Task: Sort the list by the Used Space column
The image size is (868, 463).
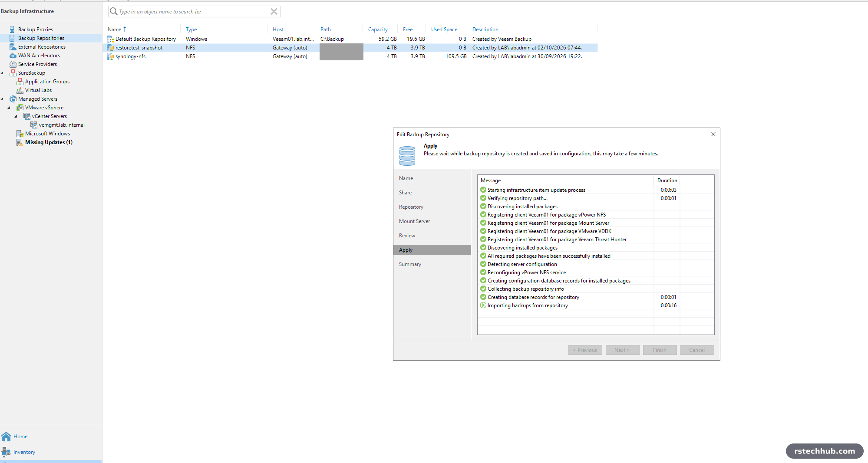Action: tap(444, 30)
